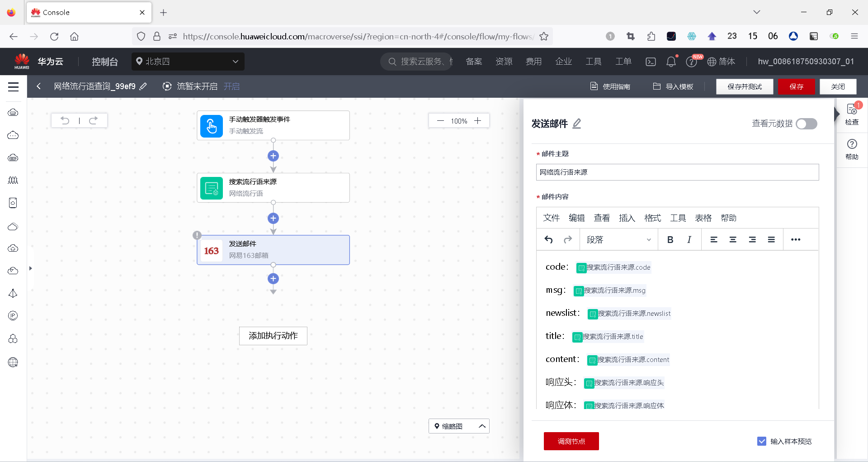This screenshot has width=868, height=462.
Task: Click the red 保存 button
Action: tap(797, 86)
